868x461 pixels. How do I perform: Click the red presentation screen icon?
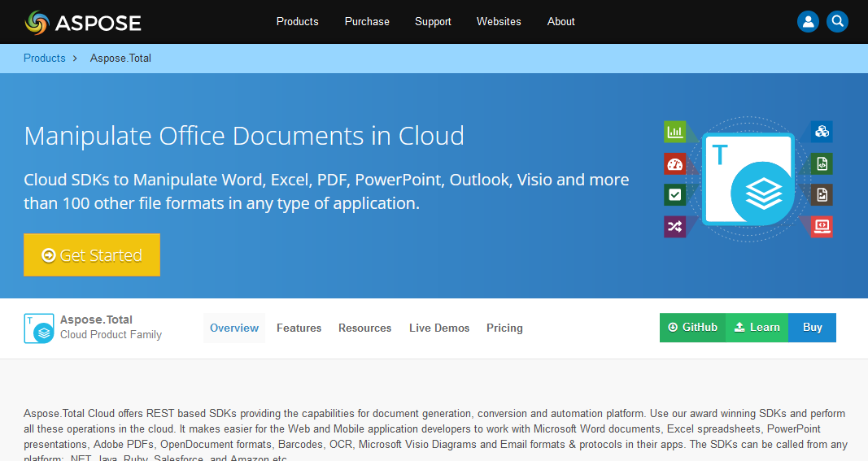(822, 226)
